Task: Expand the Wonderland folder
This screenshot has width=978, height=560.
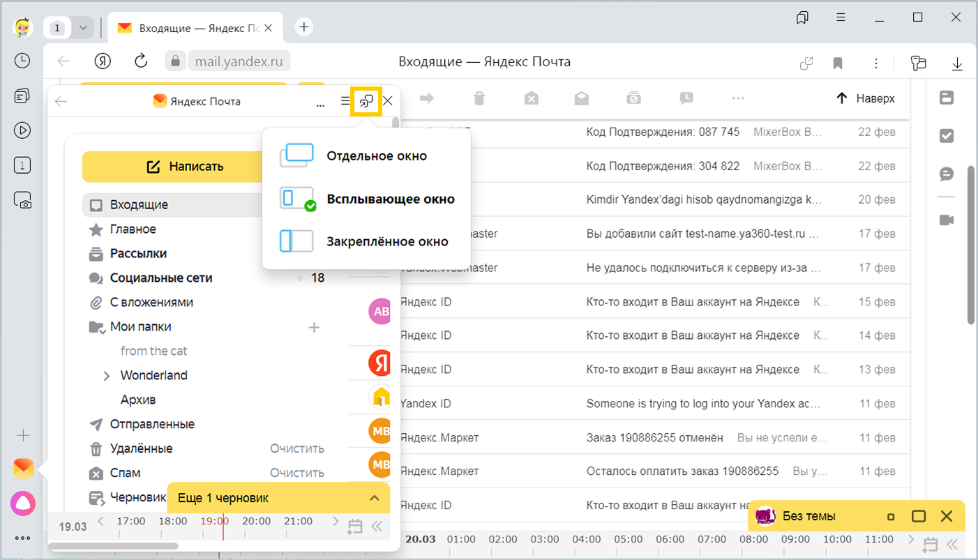Action: pyautogui.click(x=107, y=376)
